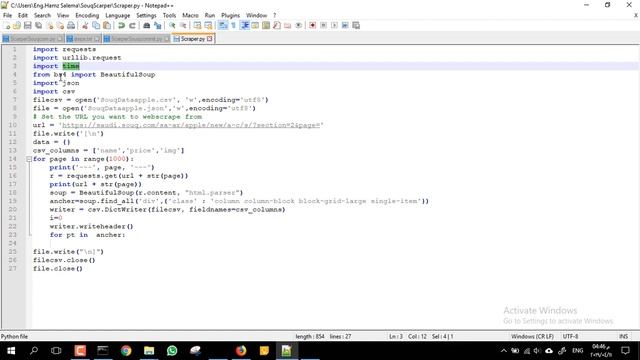Open the File menu
640x360 pixels.
[7, 15]
